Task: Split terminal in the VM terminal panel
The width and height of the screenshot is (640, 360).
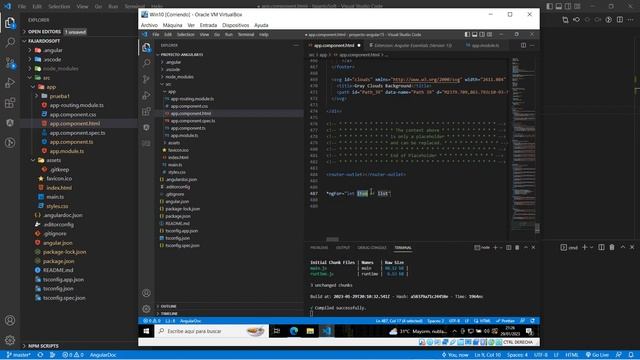Action: [509, 247]
